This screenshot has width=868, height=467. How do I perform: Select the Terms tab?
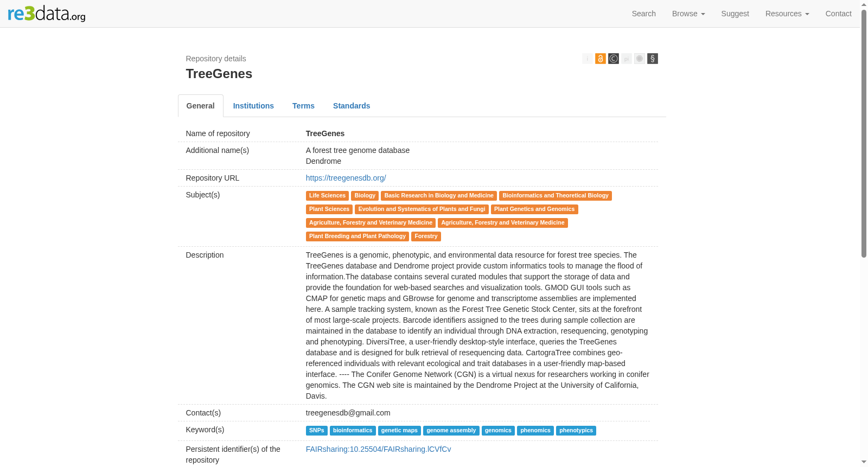303,106
